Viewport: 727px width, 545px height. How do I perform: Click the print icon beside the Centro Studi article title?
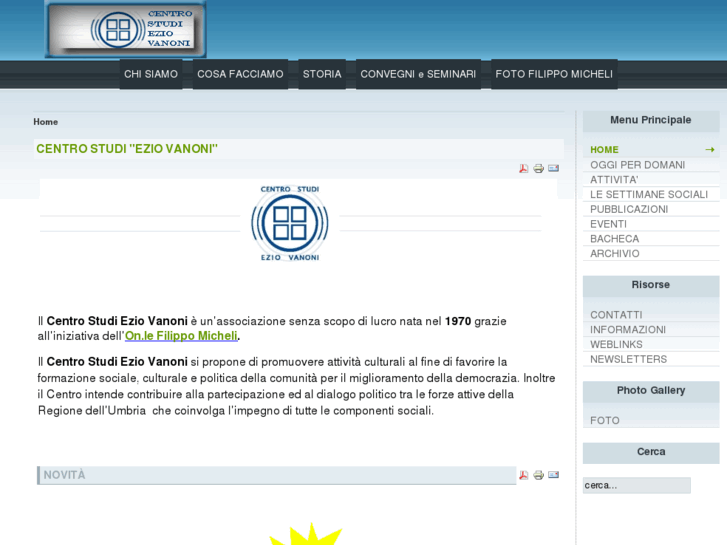click(538, 168)
